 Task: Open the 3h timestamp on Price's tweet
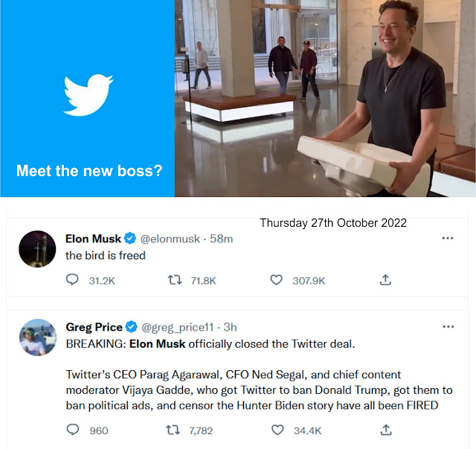(230, 327)
